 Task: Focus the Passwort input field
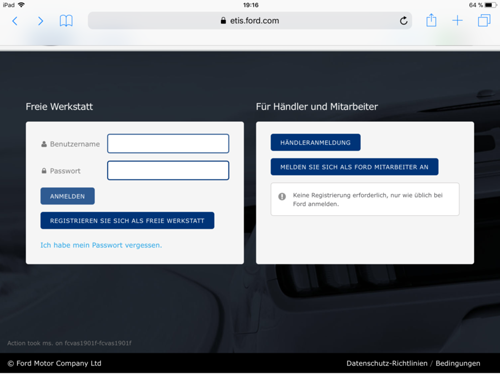(x=168, y=170)
